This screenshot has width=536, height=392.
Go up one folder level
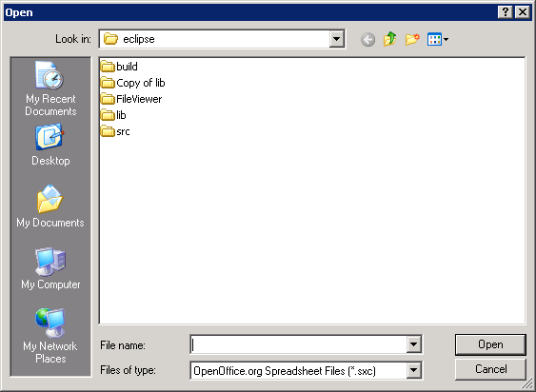click(x=389, y=39)
